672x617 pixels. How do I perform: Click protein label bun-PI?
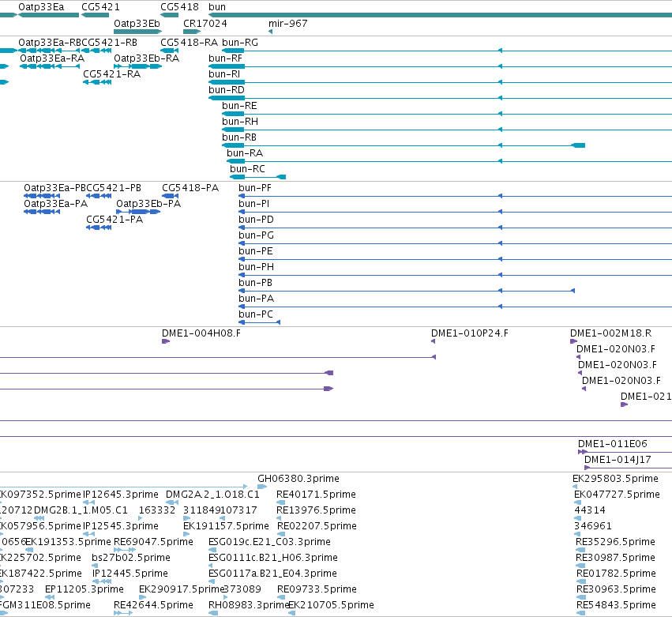(253, 204)
